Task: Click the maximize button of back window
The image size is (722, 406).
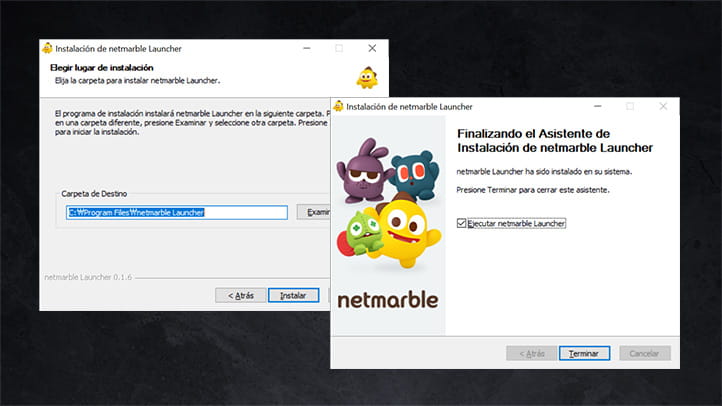Action: coord(339,48)
